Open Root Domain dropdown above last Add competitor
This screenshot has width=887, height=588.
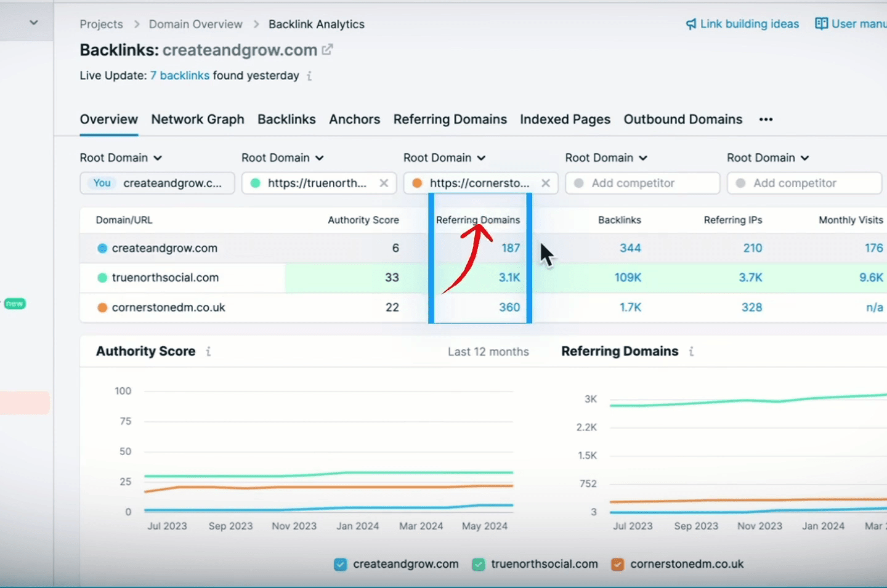pyautogui.click(x=768, y=158)
